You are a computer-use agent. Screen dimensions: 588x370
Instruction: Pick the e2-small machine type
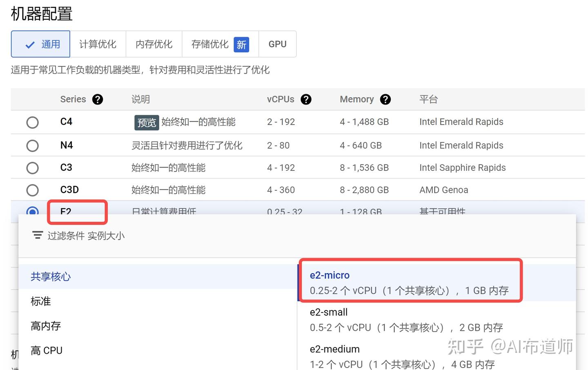click(437, 320)
